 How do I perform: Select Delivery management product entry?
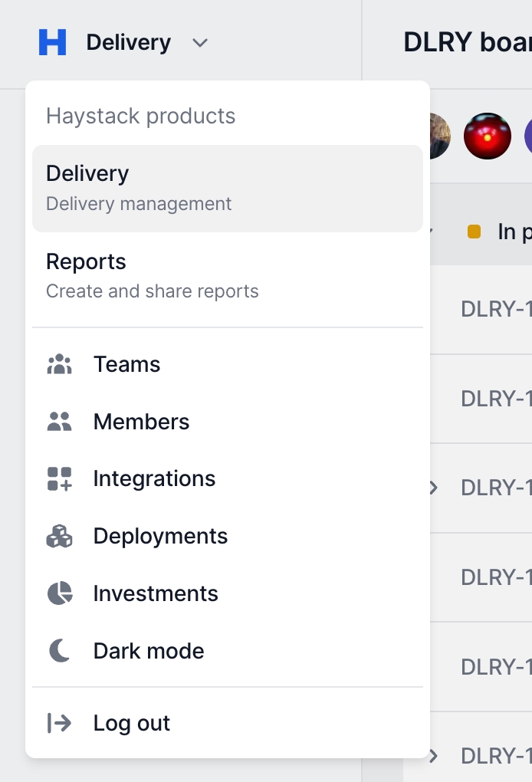tap(228, 189)
